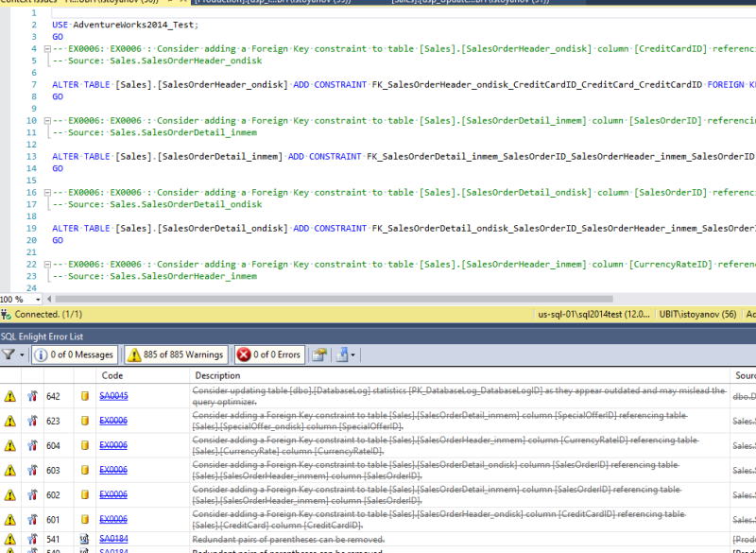The width and height of the screenshot is (756, 553).
Task: Click the 'UBIT\istoyanov (56)' status text
Action: click(697, 315)
